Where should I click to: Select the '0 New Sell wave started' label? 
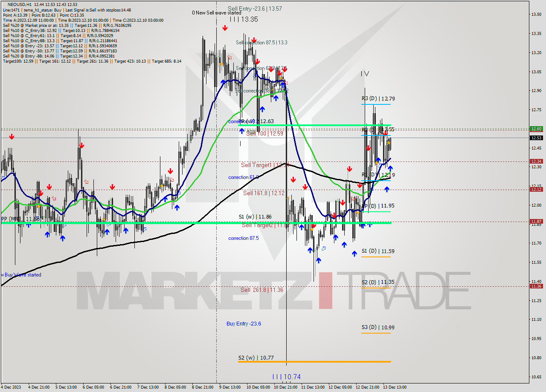click(216, 13)
